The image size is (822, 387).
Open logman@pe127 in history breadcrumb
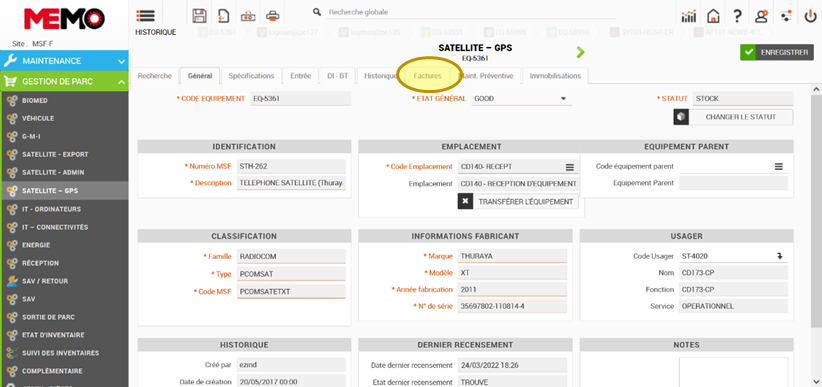(289, 33)
